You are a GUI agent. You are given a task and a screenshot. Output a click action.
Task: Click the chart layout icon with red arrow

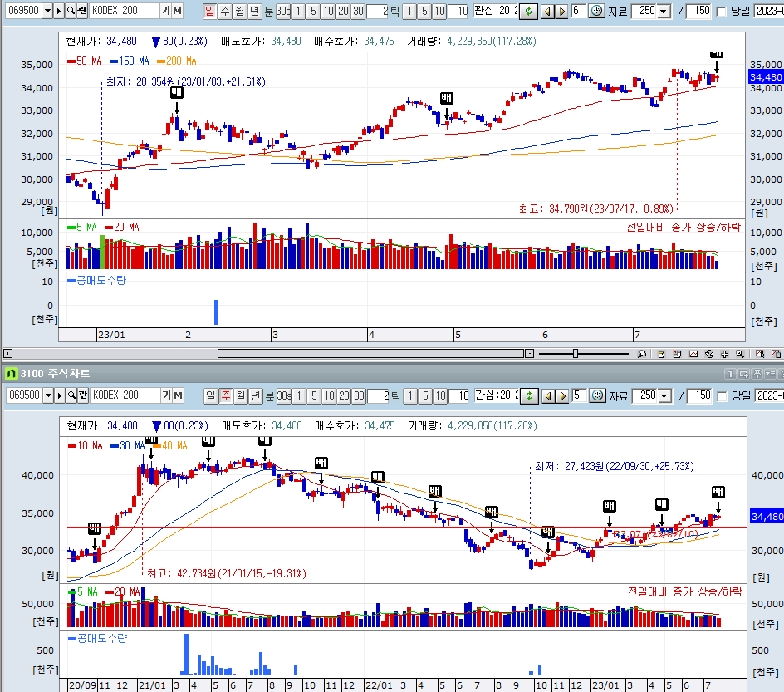tap(677, 354)
